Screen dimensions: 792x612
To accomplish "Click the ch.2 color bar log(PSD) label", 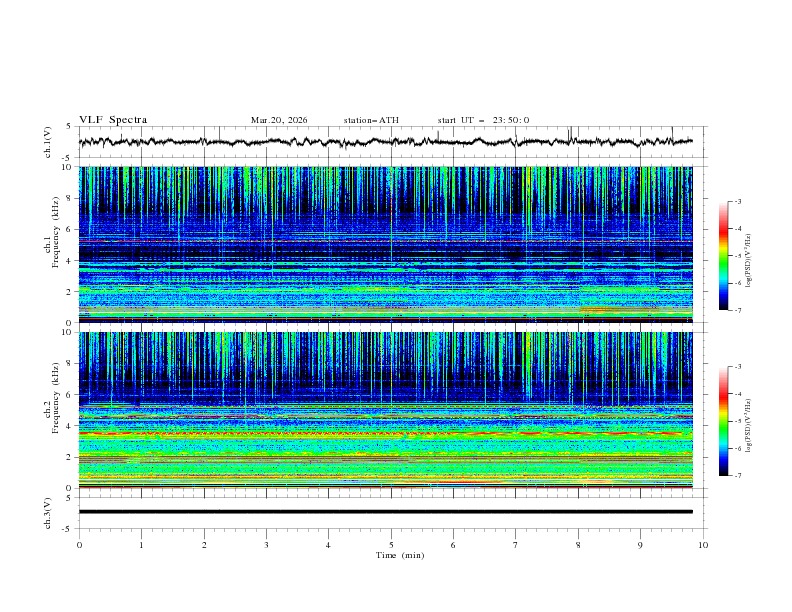I will [x=748, y=425].
